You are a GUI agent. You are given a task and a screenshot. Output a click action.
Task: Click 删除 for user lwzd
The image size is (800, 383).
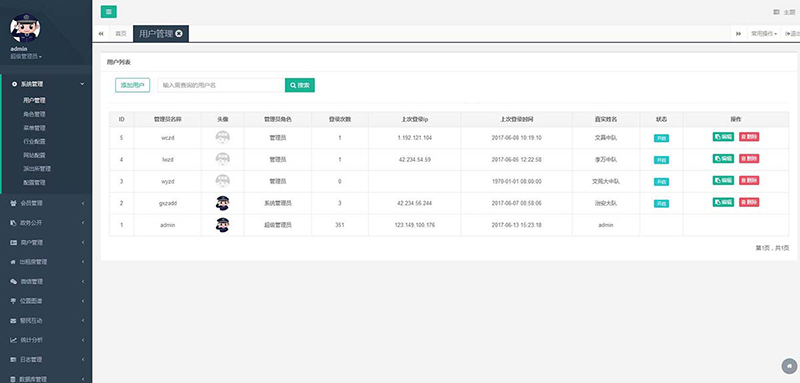coord(749,159)
